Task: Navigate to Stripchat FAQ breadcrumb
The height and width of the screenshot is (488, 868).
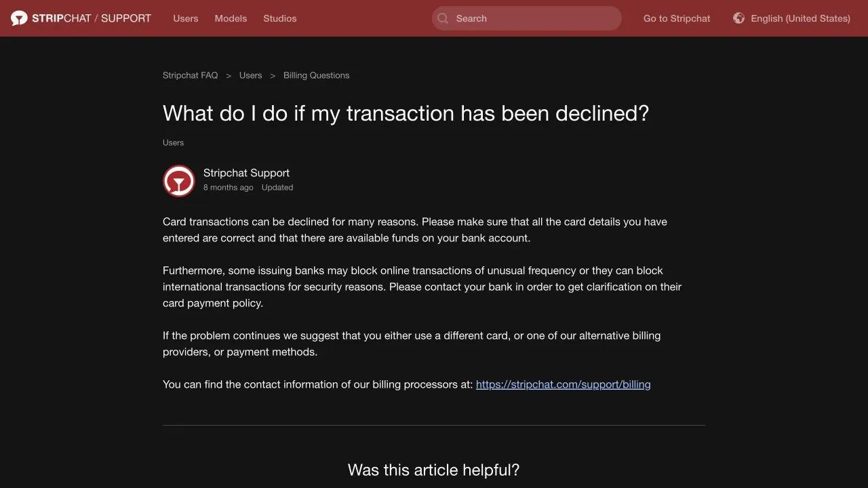Action: [191, 75]
